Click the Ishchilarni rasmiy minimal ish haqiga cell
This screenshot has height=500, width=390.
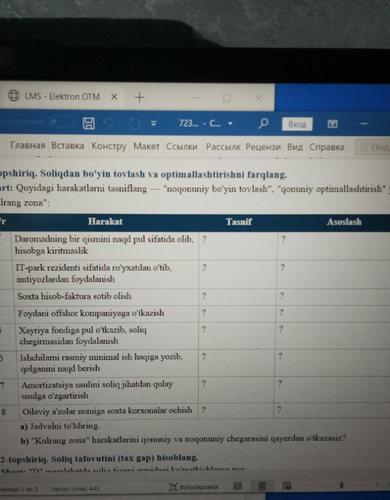tap(108, 363)
